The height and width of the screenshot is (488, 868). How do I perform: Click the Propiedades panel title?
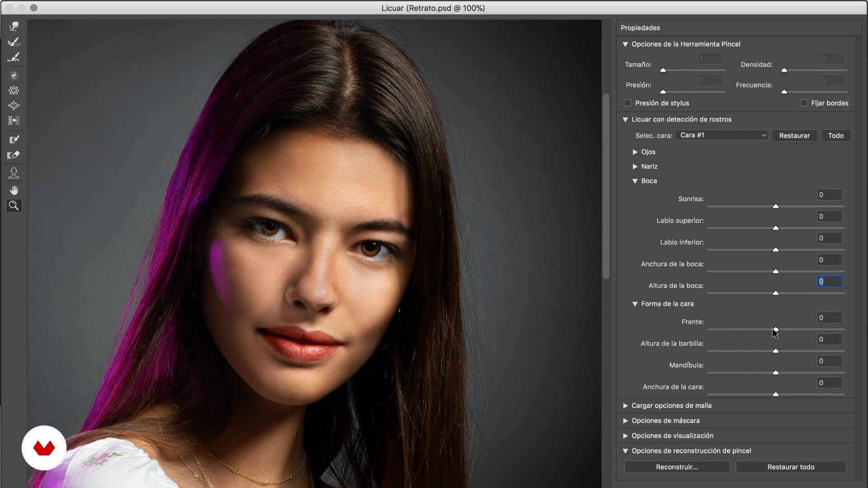640,28
